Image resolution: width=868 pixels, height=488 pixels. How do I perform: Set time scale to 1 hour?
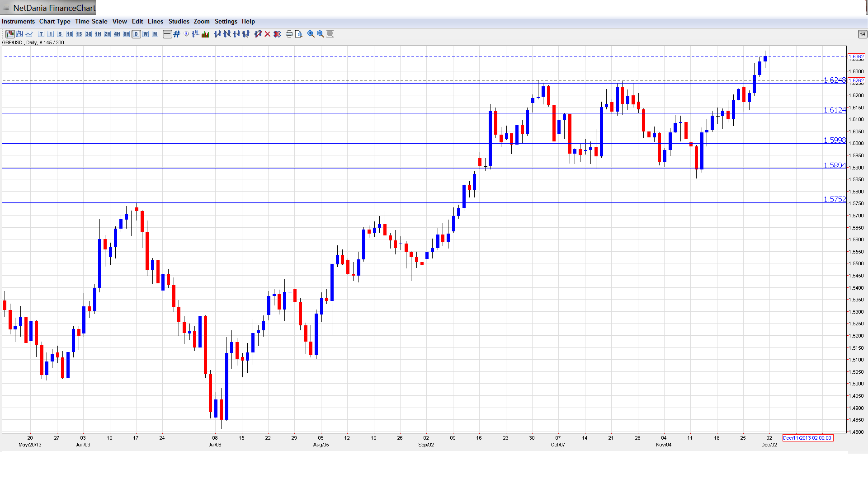point(98,34)
